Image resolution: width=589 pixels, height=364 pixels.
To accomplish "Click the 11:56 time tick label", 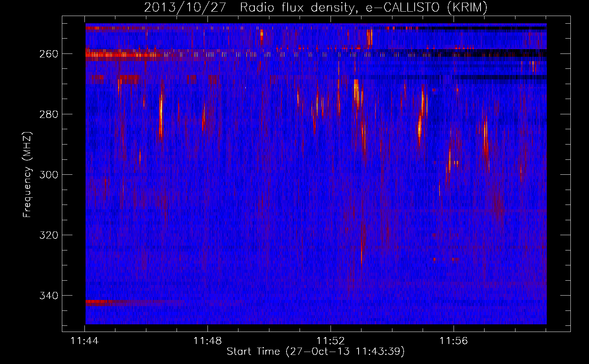I will [454, 341].
